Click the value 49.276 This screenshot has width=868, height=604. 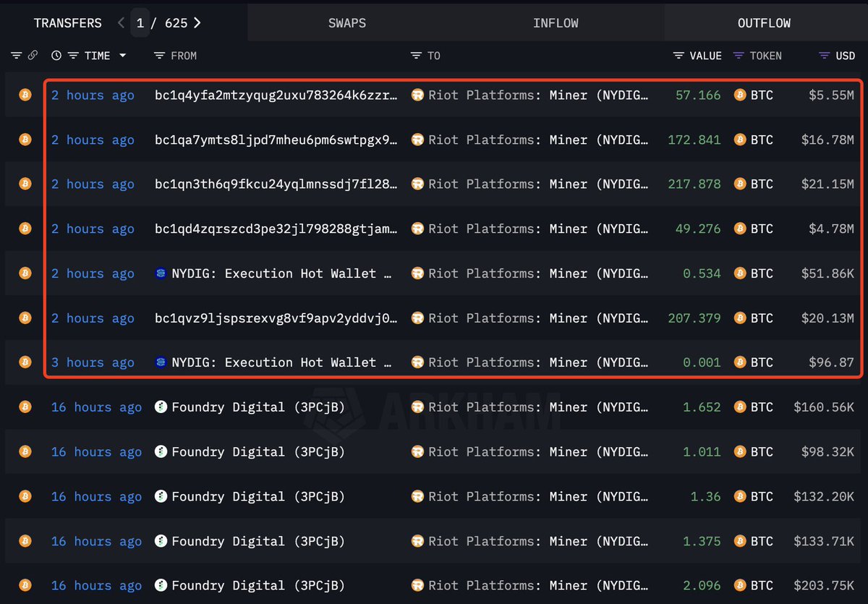pos(698,229)
